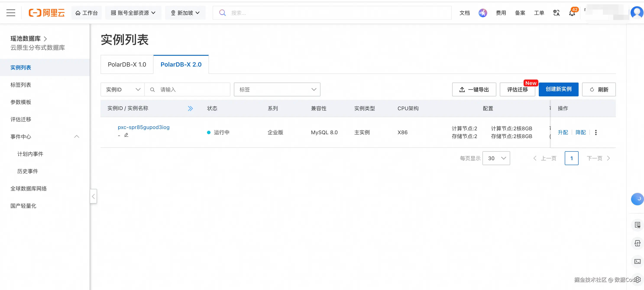Open the three-dot more actions menu
Screen dimensions: 644x290
coord(596,132)
